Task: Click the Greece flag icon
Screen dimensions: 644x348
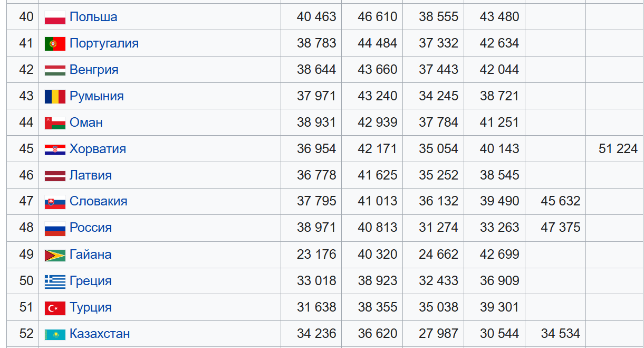Action: (x=55, y=281)
